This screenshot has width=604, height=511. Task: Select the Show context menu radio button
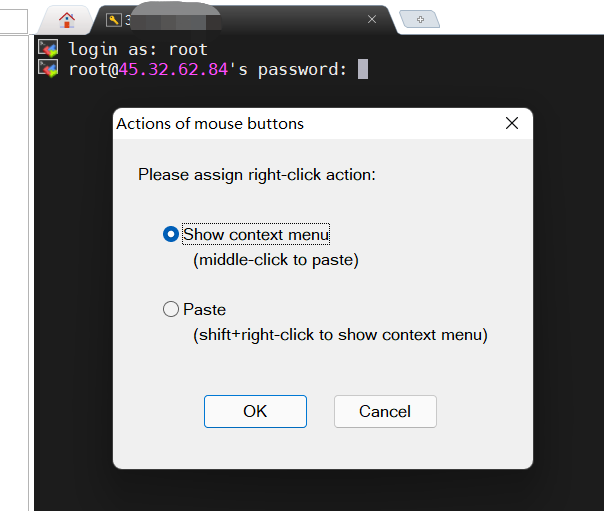tap(171, 234)
